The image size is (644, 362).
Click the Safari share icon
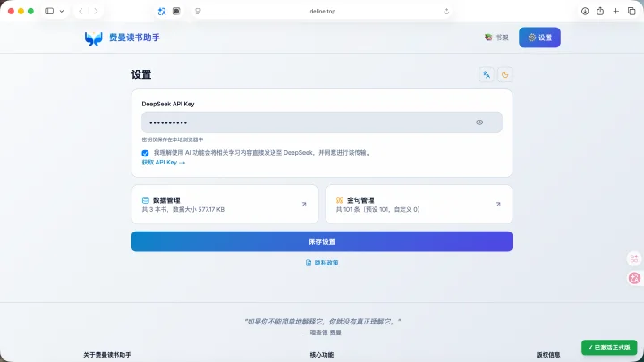coord(600,11)
